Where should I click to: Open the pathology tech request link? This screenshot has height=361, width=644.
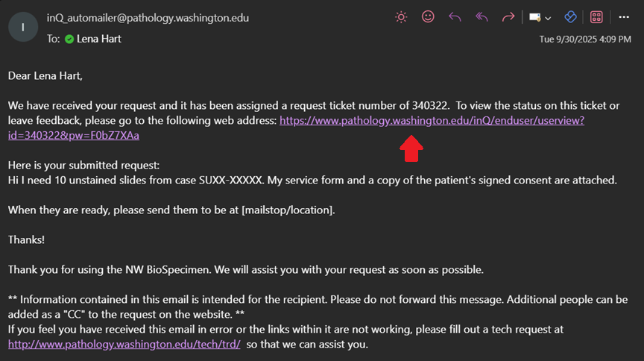pos(124,345)
